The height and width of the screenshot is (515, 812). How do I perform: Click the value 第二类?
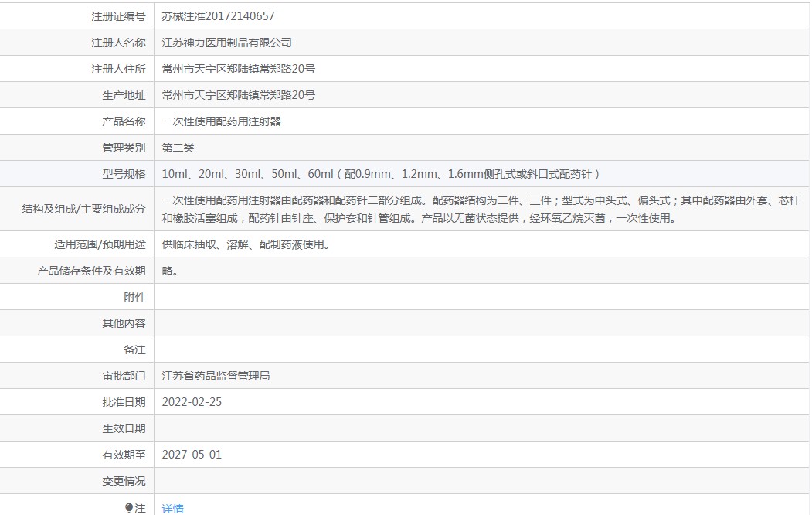coord(178,148)
